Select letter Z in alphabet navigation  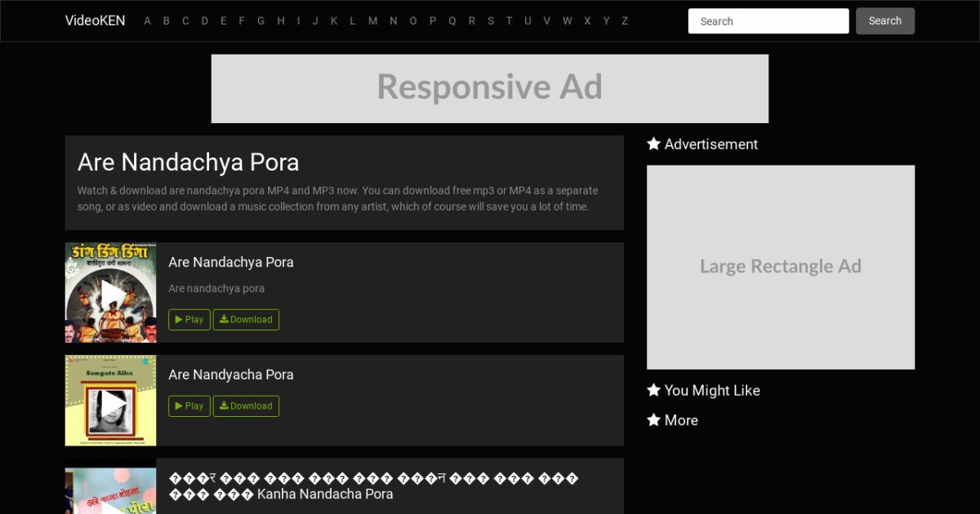pos(625,21)
